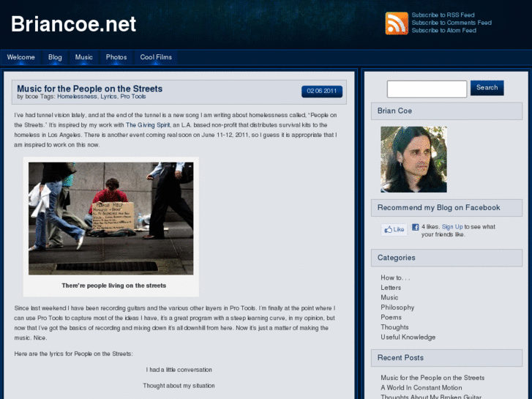Open recent post A World In Constant Motion

click(421, 387)
